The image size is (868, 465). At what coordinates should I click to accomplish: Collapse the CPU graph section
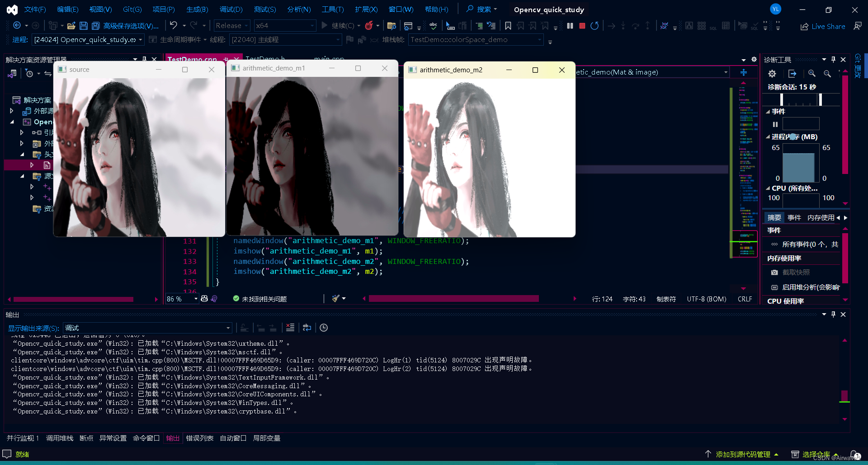point(768,188)
